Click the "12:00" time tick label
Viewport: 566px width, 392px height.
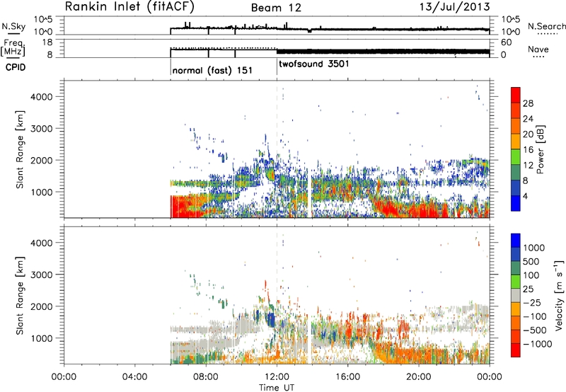pos(277,377)
